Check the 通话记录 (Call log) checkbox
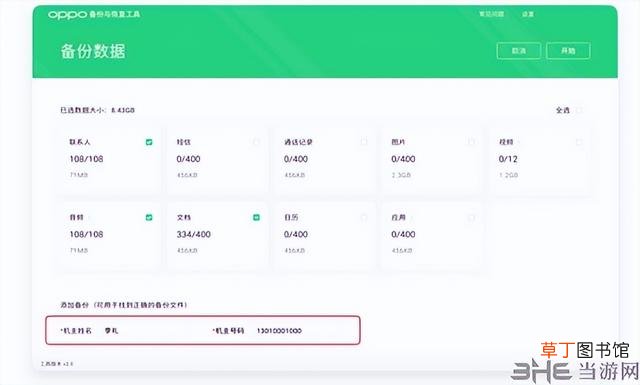Screen dimensions: 640x385 [364, 142]
